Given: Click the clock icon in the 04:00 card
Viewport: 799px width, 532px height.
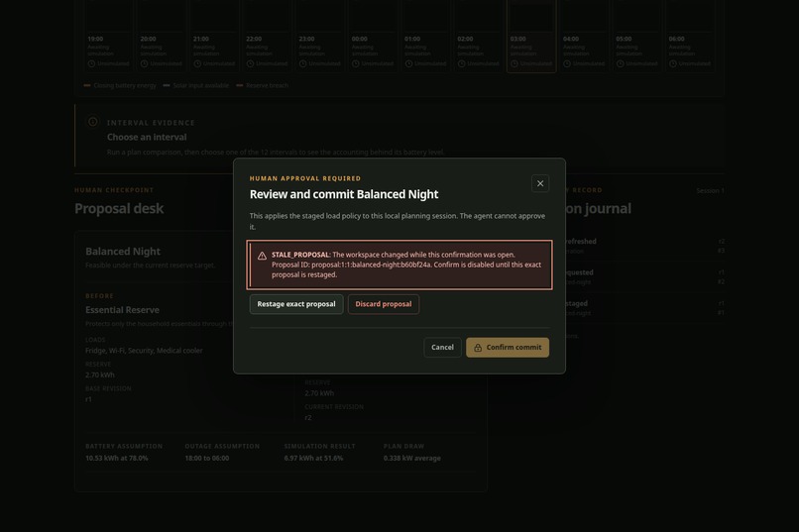Looking at the screenshot, I should coord(567,63).
